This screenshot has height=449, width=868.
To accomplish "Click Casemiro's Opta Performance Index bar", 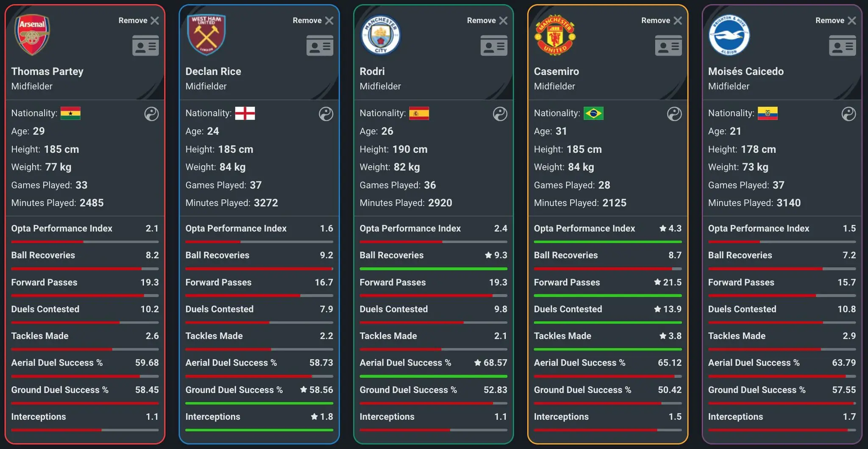I will pyautogui.click(x=607, y=242).
